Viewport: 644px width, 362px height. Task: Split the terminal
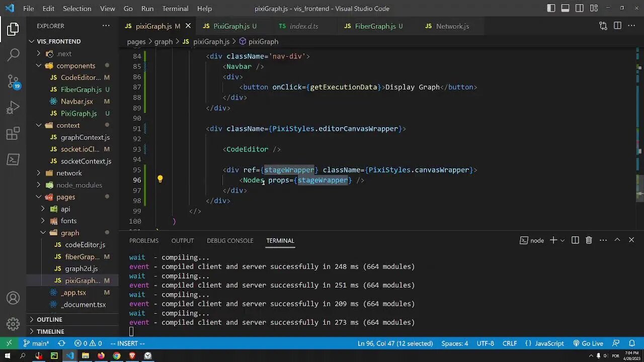point(575,240)
